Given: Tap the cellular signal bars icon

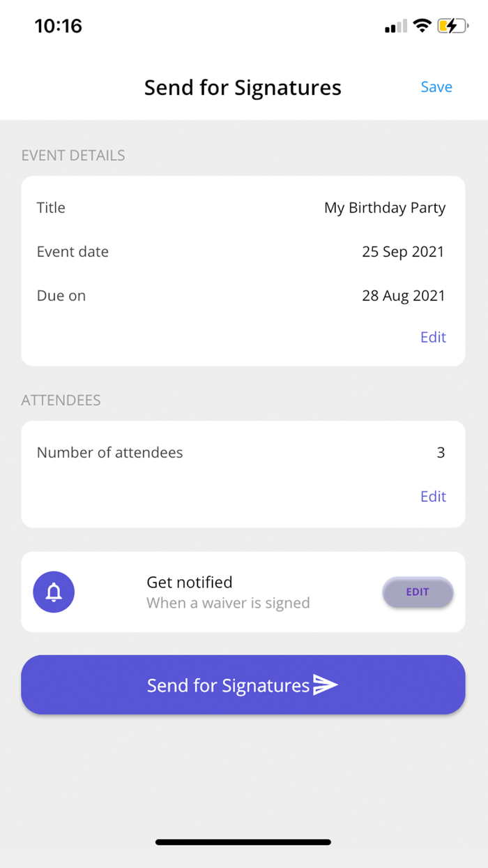Looking at the screenshot, I should (x=395, y=27).
